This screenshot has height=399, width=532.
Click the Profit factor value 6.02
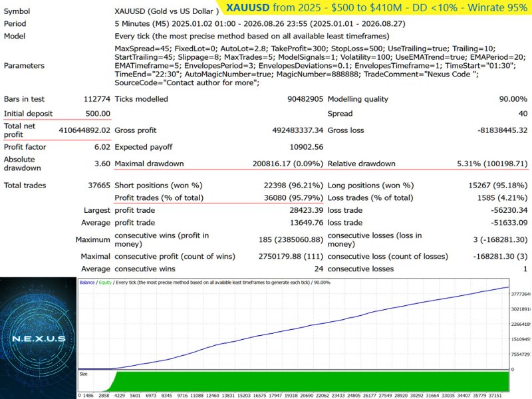[x=102, y=147]
